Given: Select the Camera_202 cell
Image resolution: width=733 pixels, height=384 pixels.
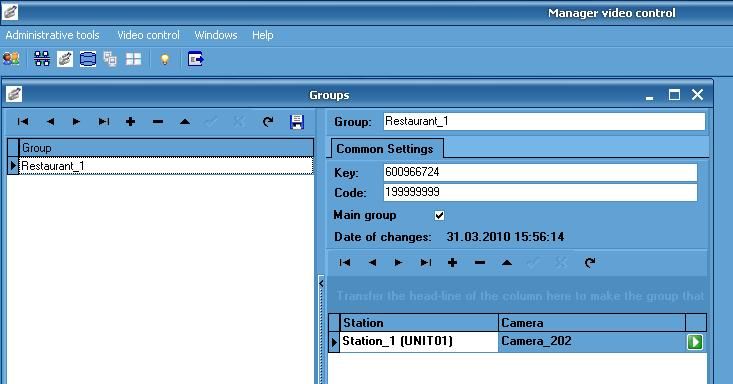Looking at the screenshot, I should pos(592,341).
